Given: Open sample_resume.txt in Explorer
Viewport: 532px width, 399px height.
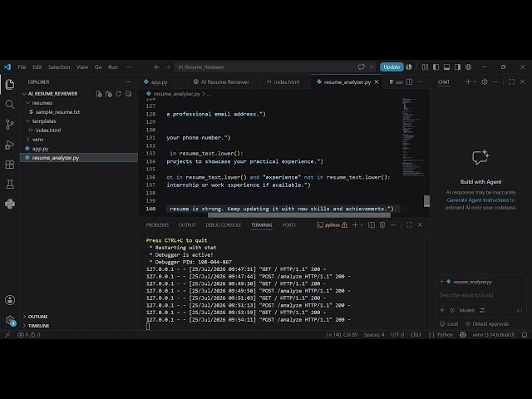Looking at the screenshot, I should [57, 112].
